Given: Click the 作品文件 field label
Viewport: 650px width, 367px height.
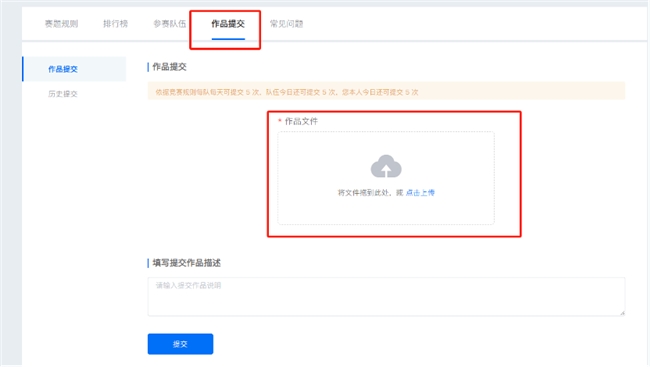Looking at the screenshot, I should pos(301,121).
